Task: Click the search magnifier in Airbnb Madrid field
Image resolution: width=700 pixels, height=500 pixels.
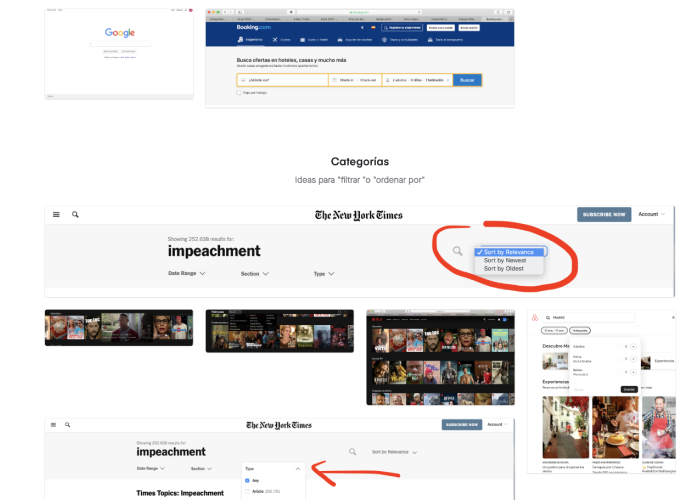Action: 548,318
